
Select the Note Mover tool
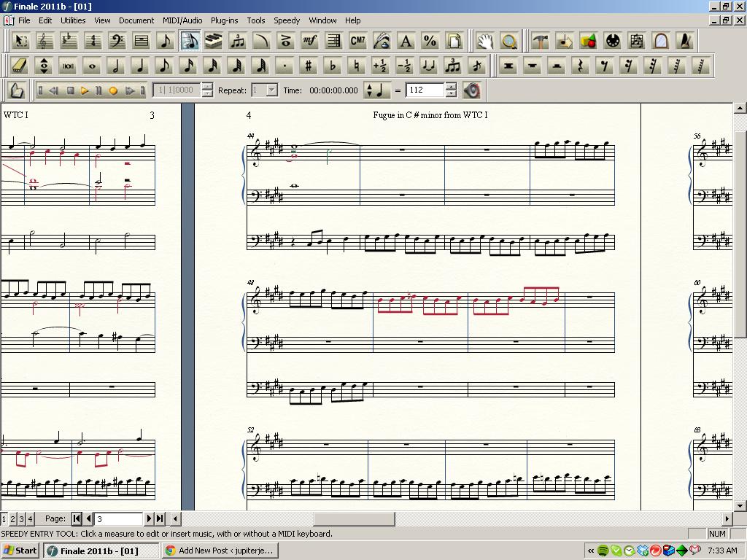pos(565,41)
